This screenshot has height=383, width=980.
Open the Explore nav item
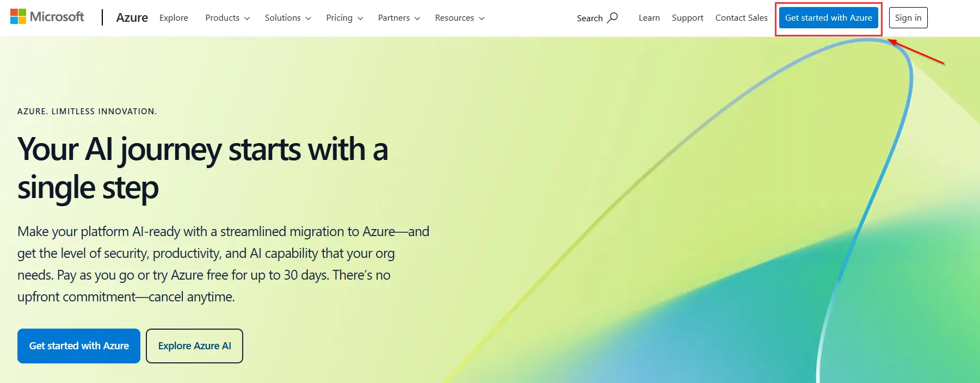(x=174, y=18)
